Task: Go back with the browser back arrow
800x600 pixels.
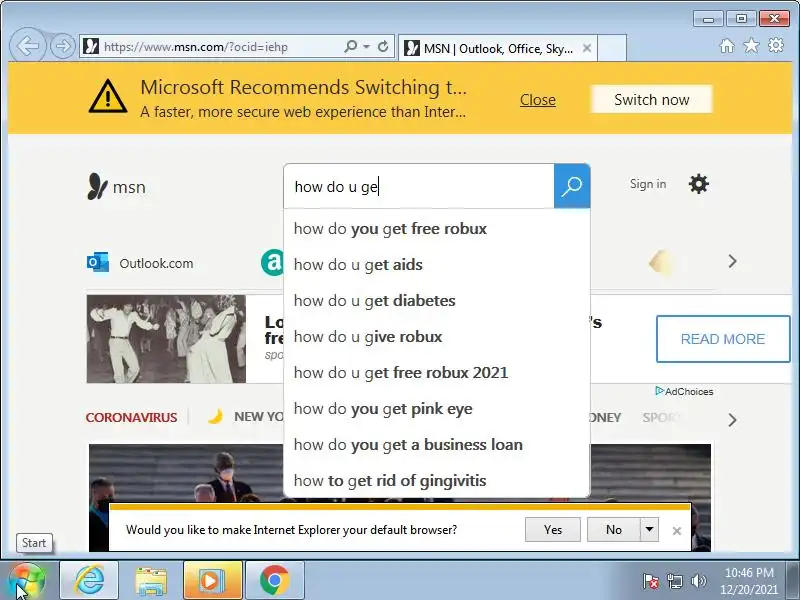Action: click(28, 46)
